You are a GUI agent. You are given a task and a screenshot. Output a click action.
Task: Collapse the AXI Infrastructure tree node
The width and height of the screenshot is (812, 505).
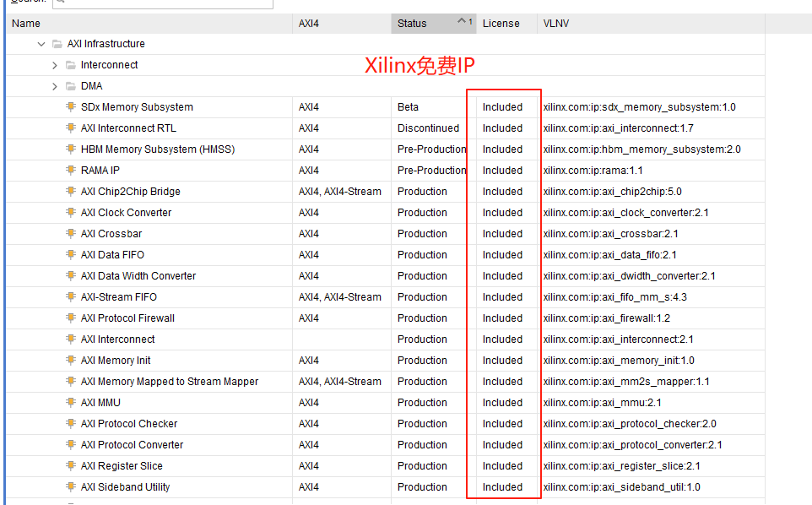click(x=41, y=43)
